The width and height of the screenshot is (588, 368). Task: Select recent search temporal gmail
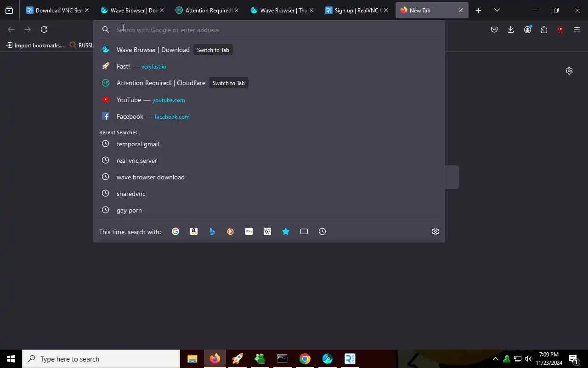click(x=269, y=144)
